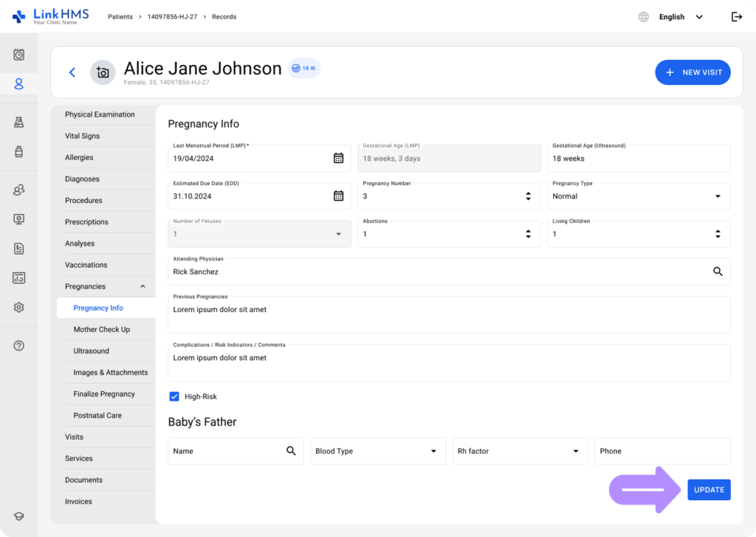Click the Phone input field

point(661,451)
